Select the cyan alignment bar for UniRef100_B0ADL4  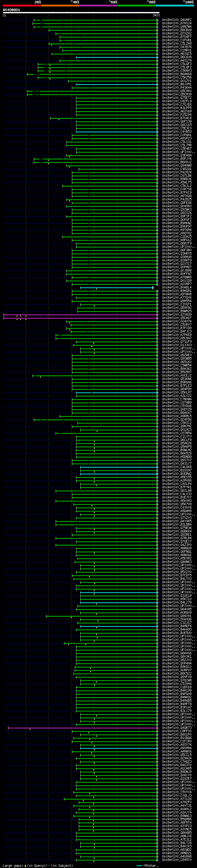(x=117, y=287)
